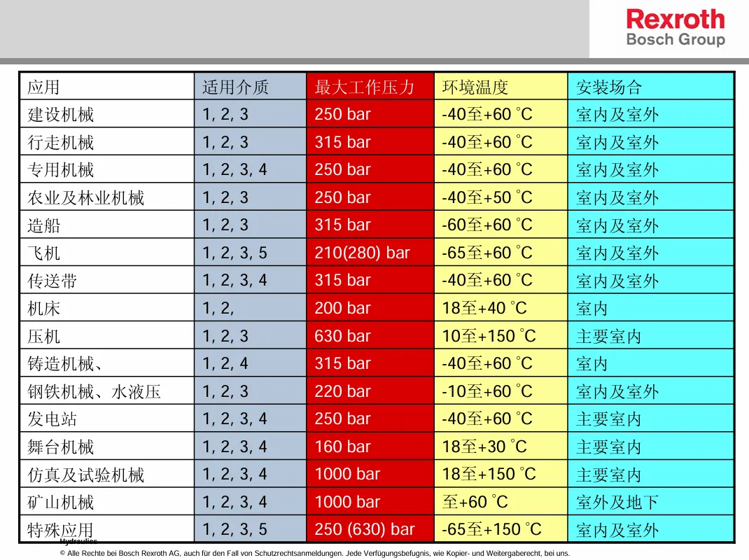Select the 飞机 row label
The width and height of the screenshot is (749, 560).
coord(43,253)
